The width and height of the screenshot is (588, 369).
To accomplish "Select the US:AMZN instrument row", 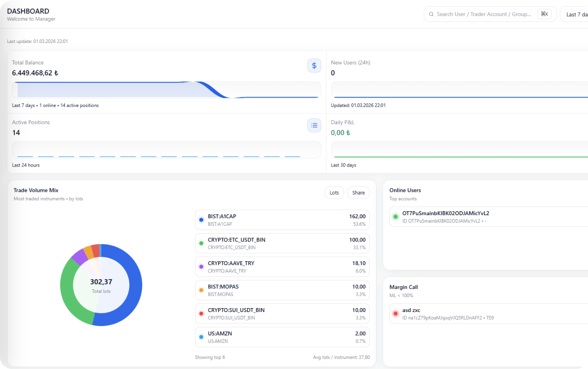I will (x=282, y=337).
